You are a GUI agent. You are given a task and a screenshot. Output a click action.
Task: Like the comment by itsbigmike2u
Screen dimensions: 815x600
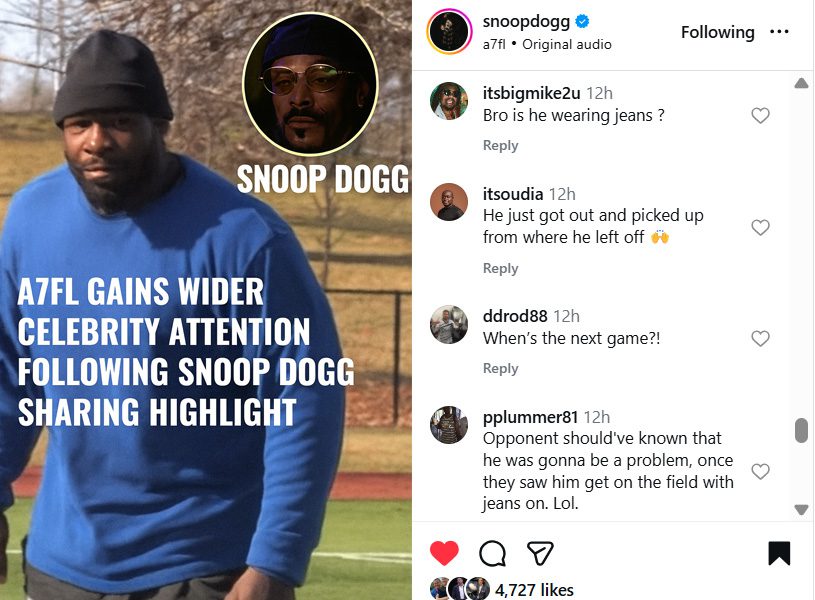[x=760, y=115]
